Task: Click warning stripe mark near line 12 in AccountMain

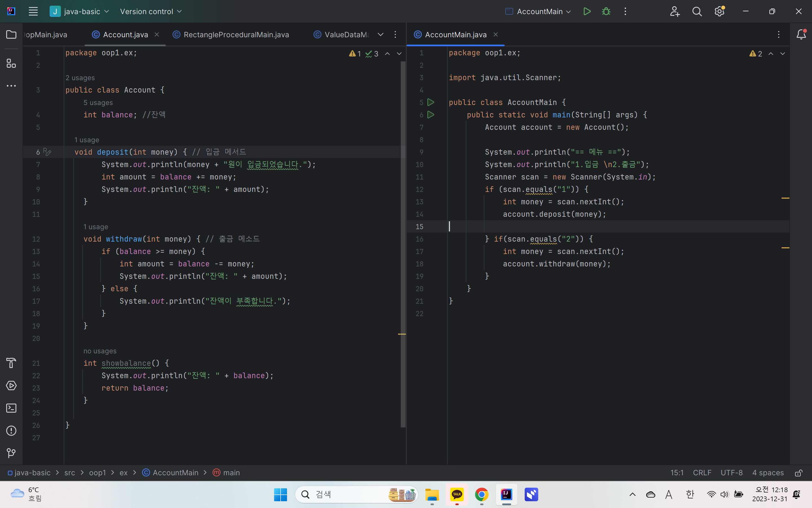Action: [785, 198]
